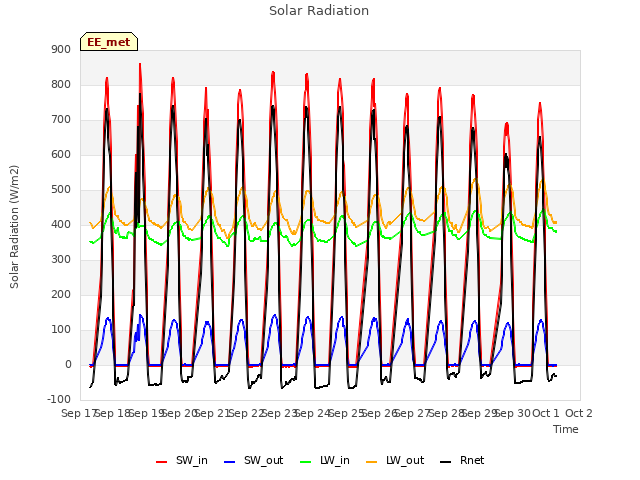Select the SW_in legend label

pyautogui.click(x=192, y=460)
